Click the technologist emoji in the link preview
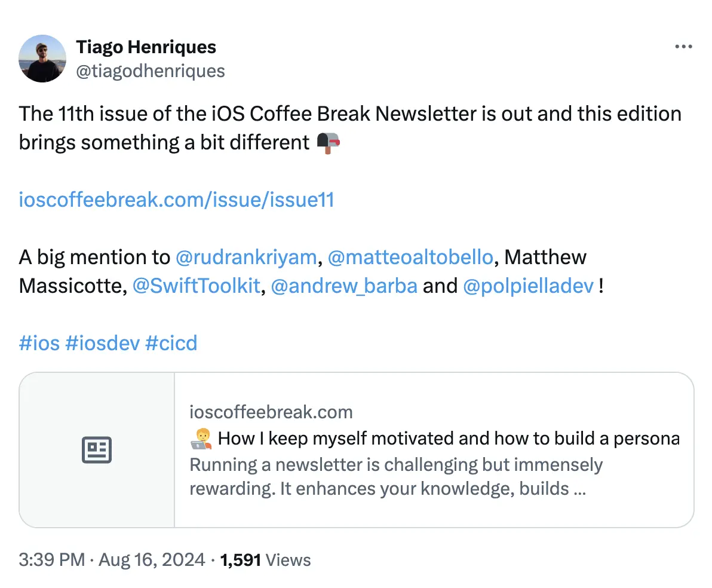 tap(200, 438)
